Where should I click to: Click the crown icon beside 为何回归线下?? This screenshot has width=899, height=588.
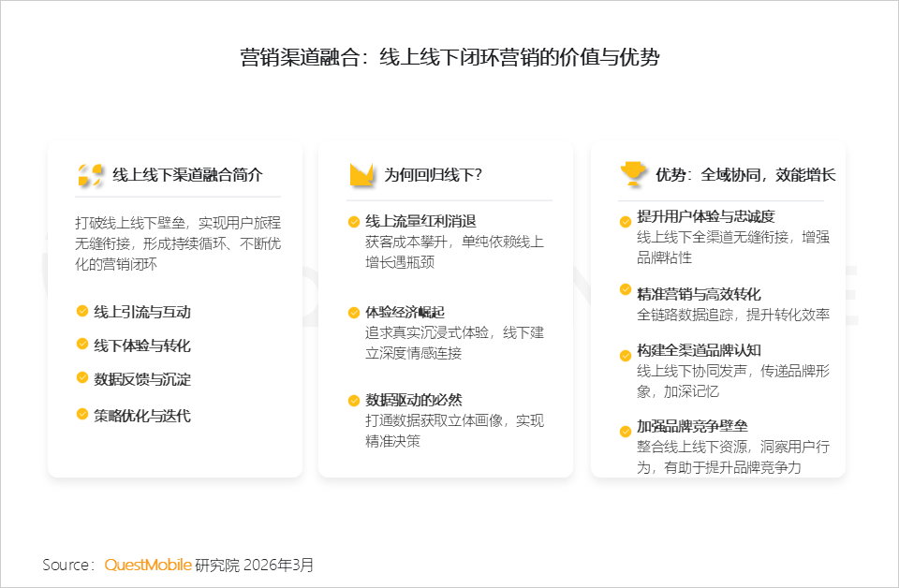[361, 175]
